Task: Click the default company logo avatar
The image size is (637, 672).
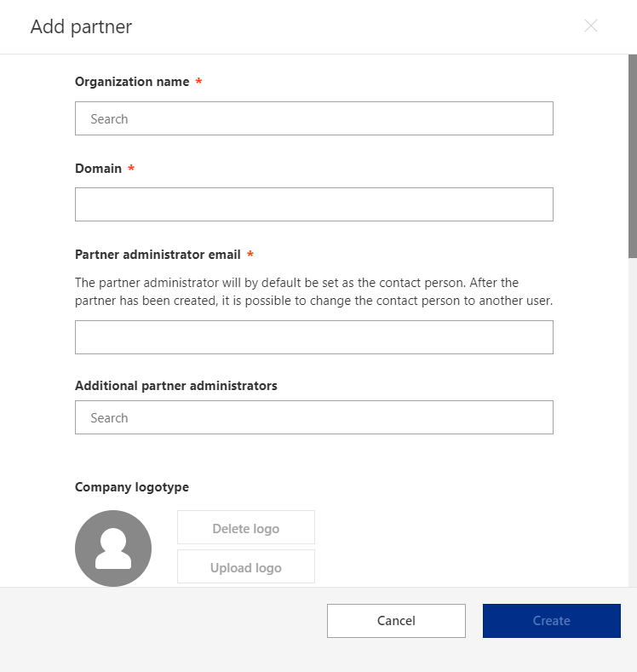Action: point(113,549)
